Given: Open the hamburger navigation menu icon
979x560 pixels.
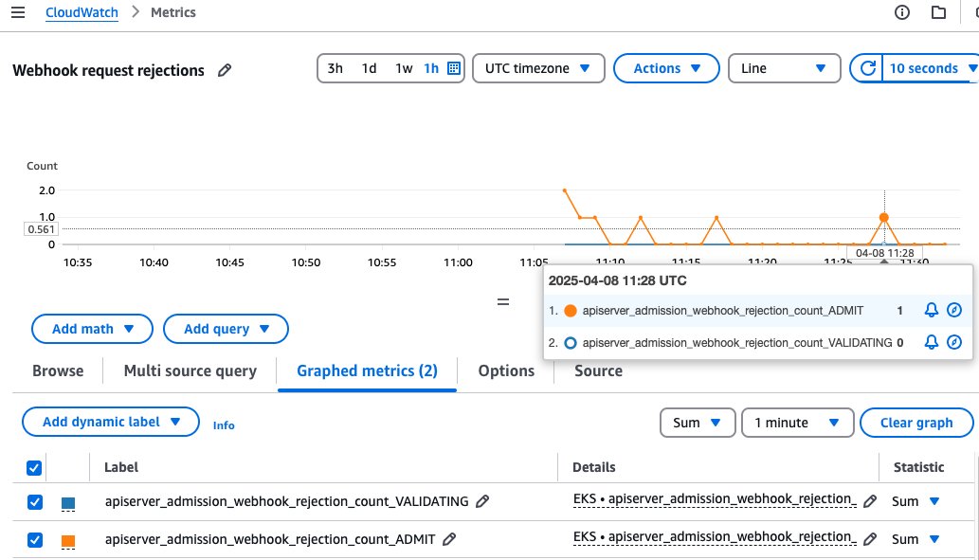Looking at the screenshot, I should [17, 11].
